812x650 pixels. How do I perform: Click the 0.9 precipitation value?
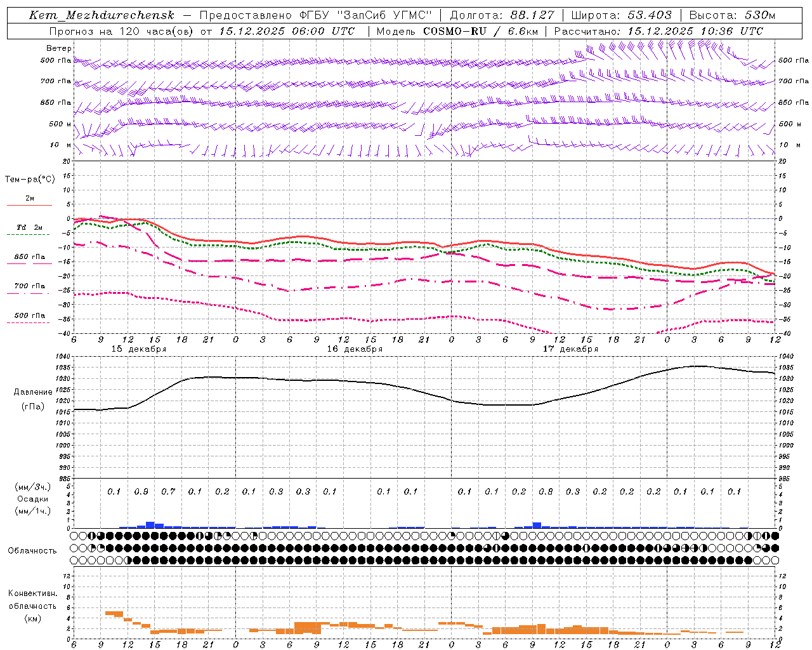point(141,491)
